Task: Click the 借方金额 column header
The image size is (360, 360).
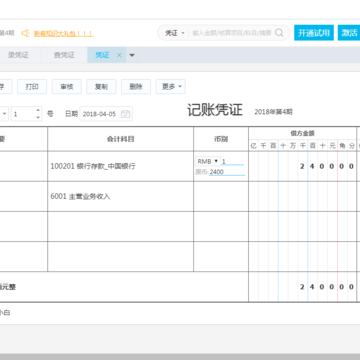Action: pos(302,134)
